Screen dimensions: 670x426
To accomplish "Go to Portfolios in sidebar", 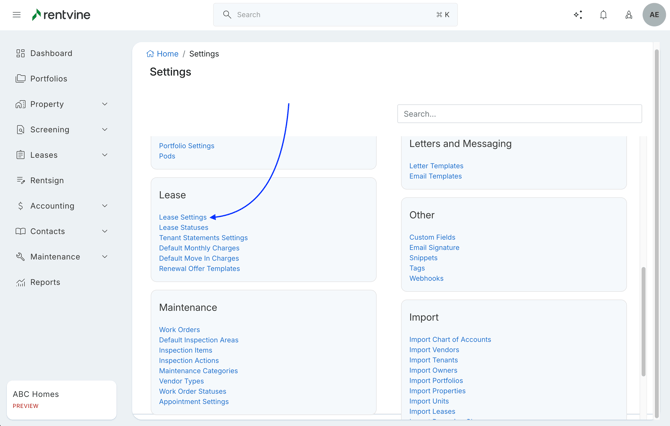I will point(49,79).
